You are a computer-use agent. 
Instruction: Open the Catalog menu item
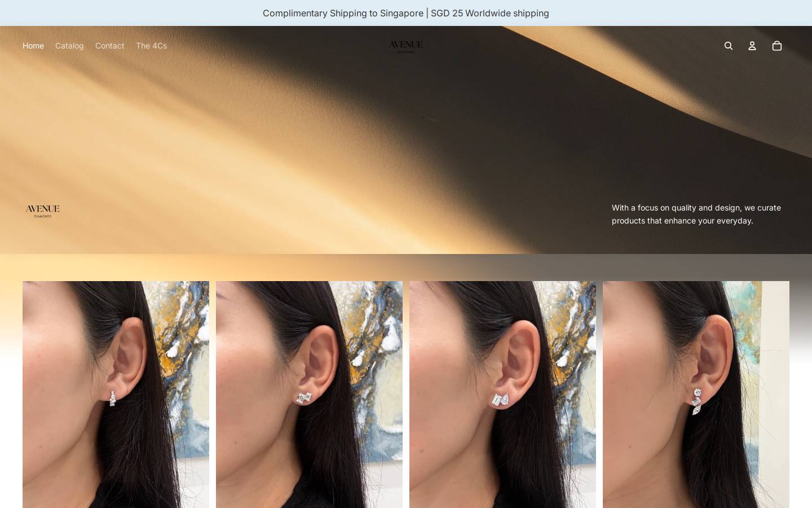[69, 46]
